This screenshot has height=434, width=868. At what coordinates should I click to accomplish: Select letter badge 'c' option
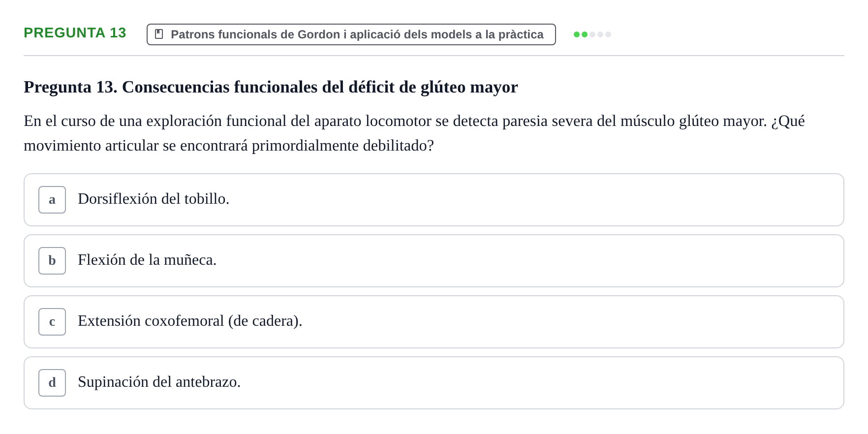click(52, 322)
